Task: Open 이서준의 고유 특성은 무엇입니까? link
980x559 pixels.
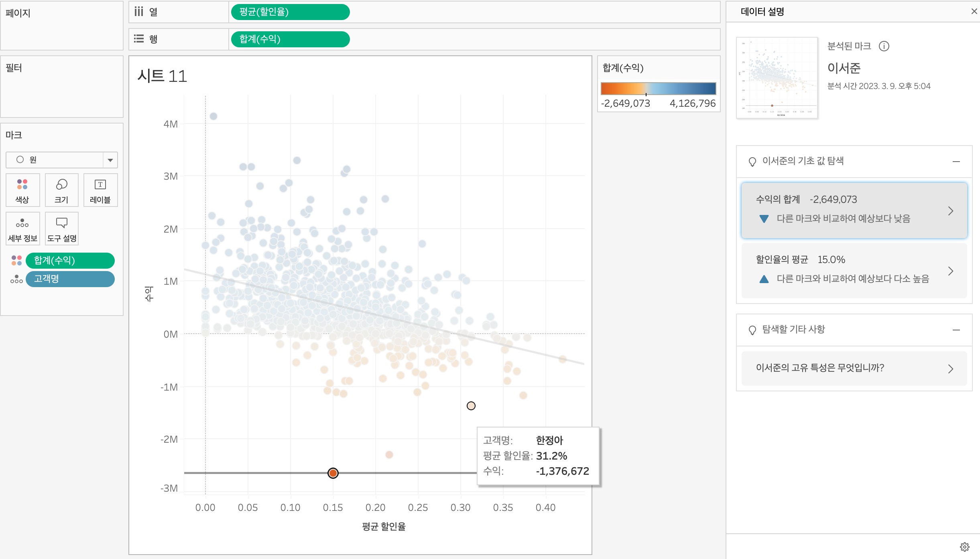Action: [854, 368]
